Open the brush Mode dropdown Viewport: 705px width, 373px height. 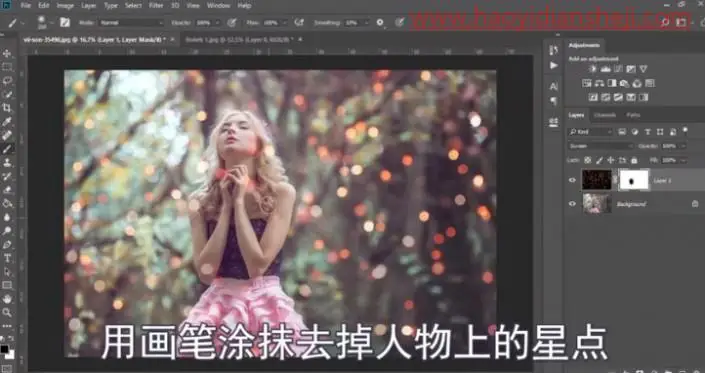131,22
